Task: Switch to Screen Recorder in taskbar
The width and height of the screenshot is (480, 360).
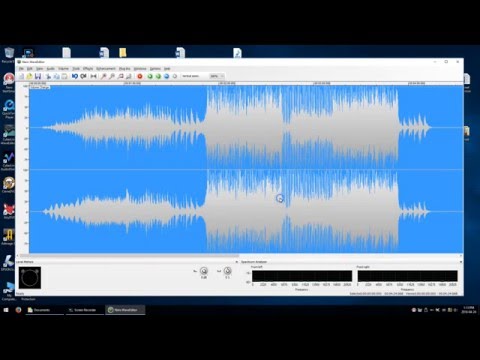Action: pos(85,310)
